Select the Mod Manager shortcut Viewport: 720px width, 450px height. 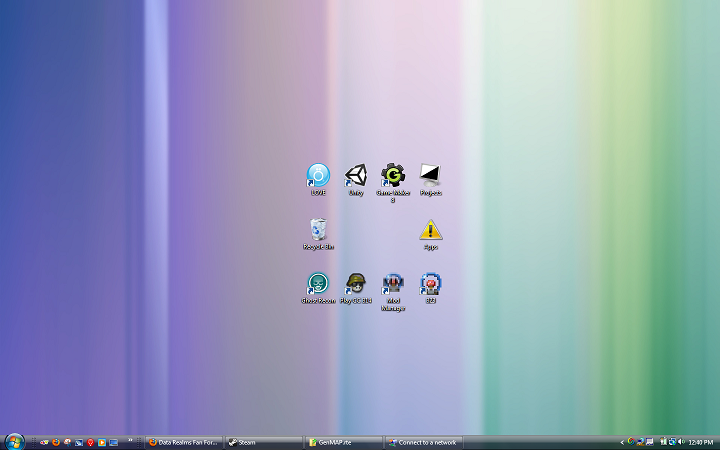(x=393, y=285)
